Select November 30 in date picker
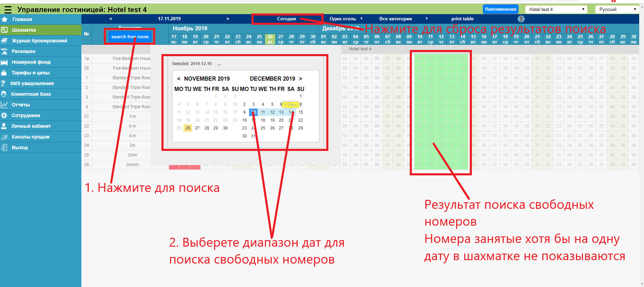This screenshot has height=287, width=644. [x=225, y=128]
